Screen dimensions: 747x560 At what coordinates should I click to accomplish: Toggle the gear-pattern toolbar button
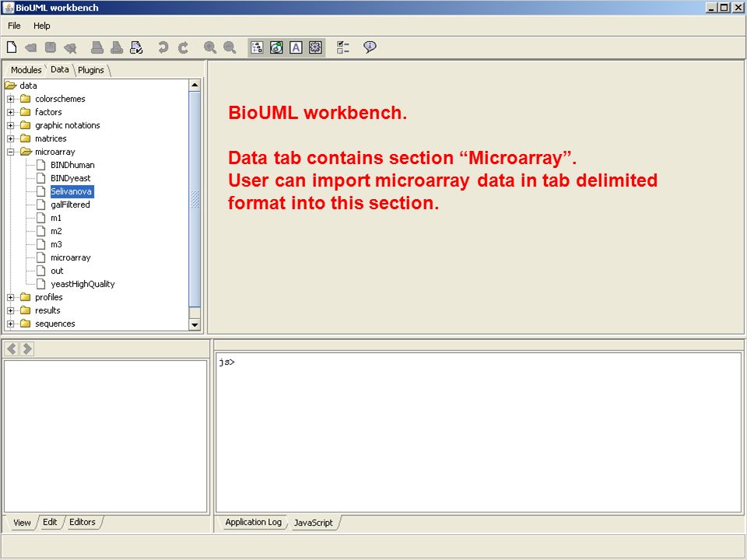click(315, 47)
